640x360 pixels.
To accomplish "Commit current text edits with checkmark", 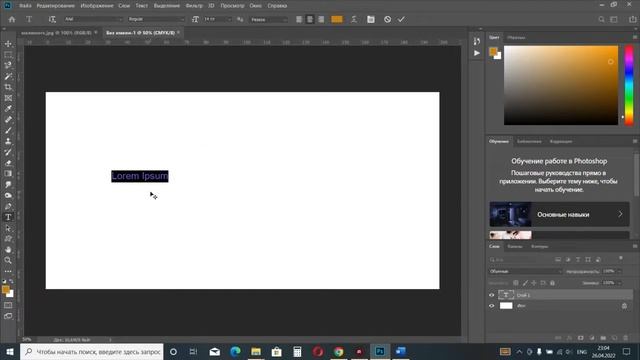I will point(402,19).
